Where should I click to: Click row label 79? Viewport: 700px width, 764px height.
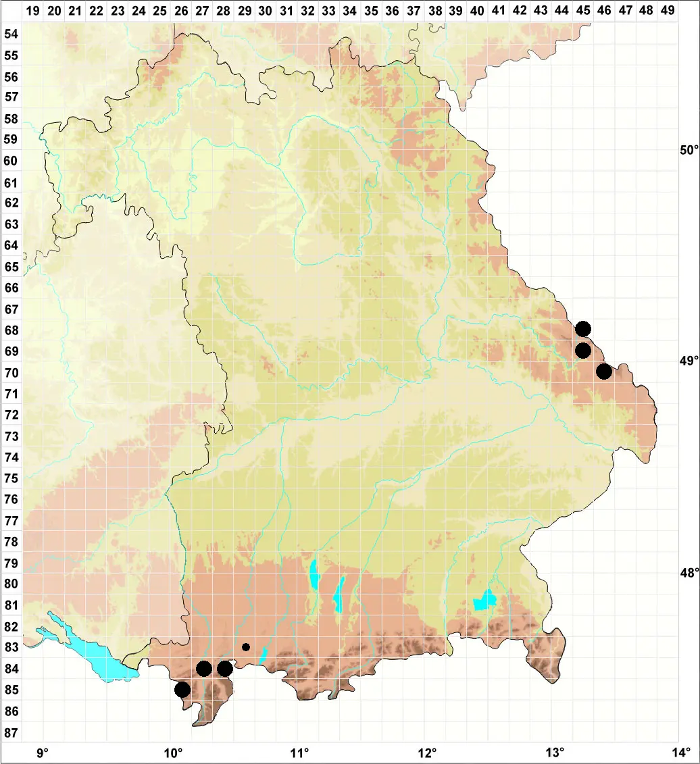pos(11,563)
